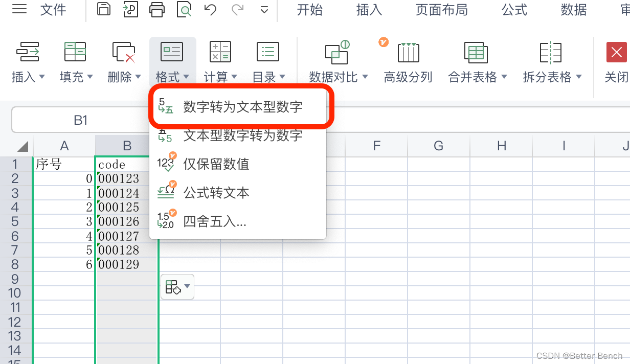The height and width of the screenshot is (364, 630).
Task: Switch to the 公式 tab
Action: pos(514,10)
